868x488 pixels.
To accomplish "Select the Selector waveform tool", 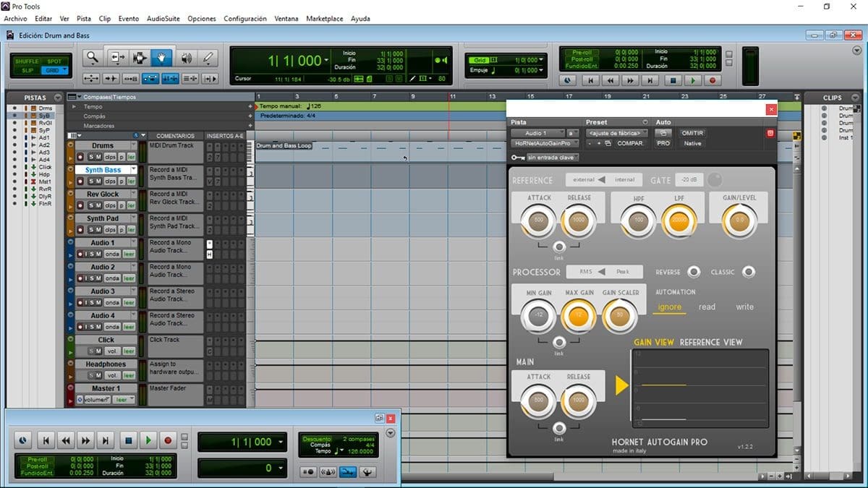I will pyautogui.click(x=140, y=58).
